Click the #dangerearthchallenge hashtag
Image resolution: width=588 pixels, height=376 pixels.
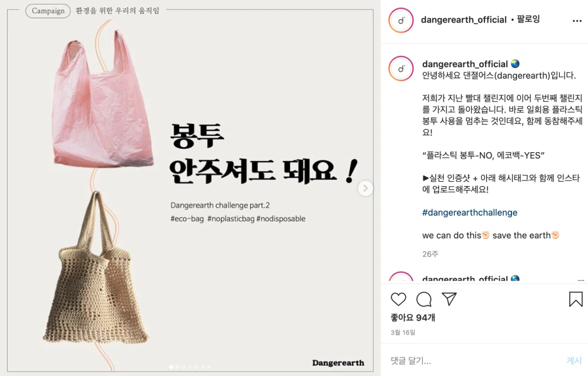(469, 213)
